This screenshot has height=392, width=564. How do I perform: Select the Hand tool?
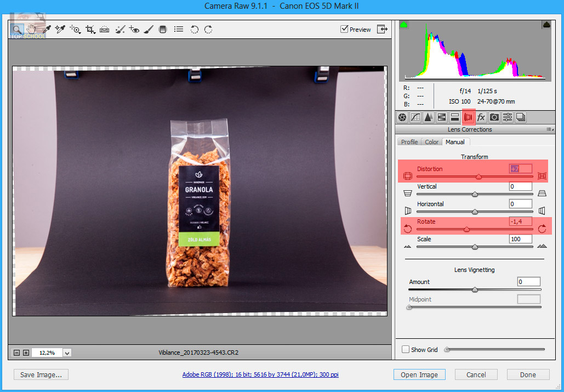32,29
